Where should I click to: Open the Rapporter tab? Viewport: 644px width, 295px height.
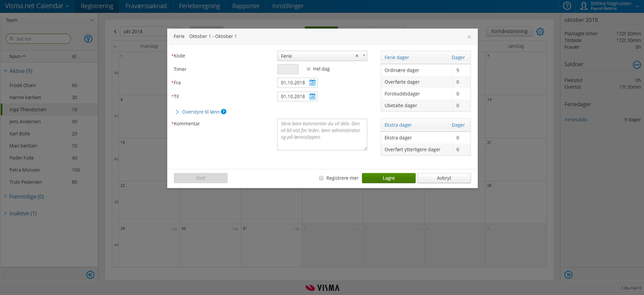pos(246,6)
